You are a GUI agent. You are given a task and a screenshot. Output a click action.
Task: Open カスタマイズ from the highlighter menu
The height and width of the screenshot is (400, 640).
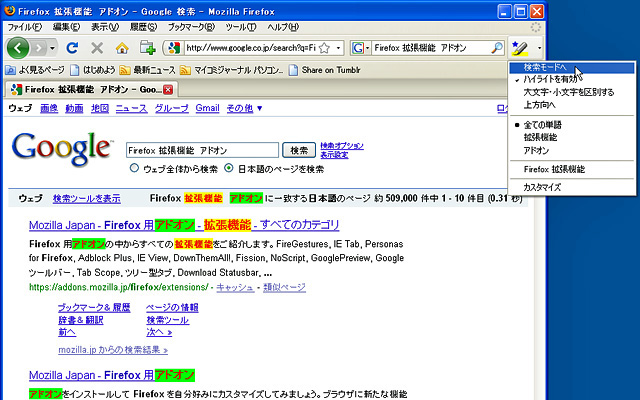pyautogui.click(x=572, y=187)
